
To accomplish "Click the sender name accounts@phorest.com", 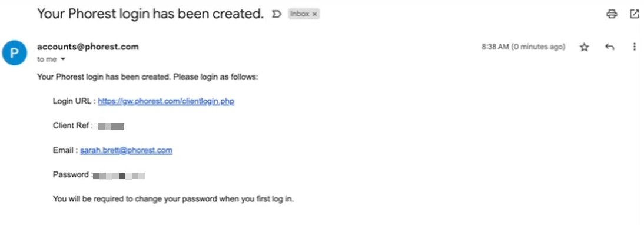I will [x=88, y=47].
